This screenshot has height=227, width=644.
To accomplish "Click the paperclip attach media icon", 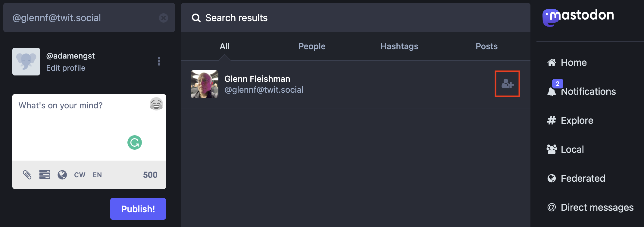I will point(27,174).
